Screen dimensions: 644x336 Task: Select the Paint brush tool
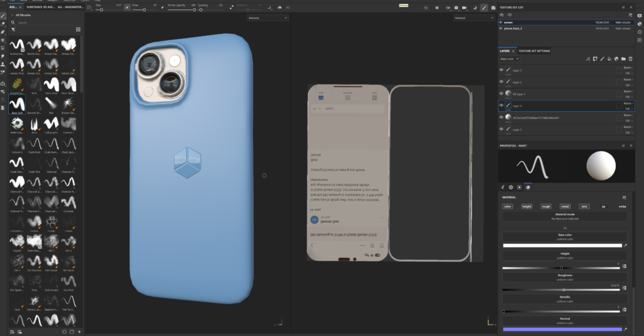tap(3, 16)
